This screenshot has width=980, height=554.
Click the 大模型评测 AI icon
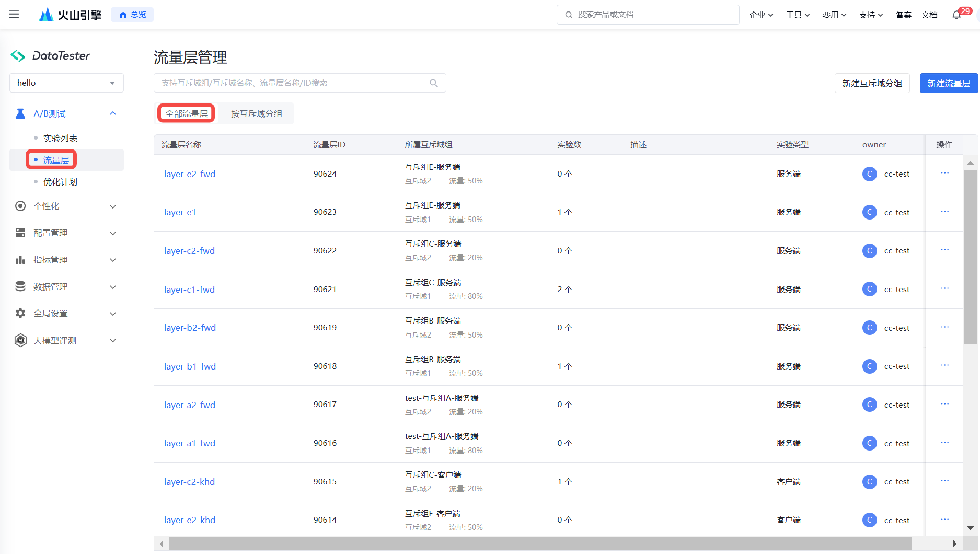coord(20,340)
